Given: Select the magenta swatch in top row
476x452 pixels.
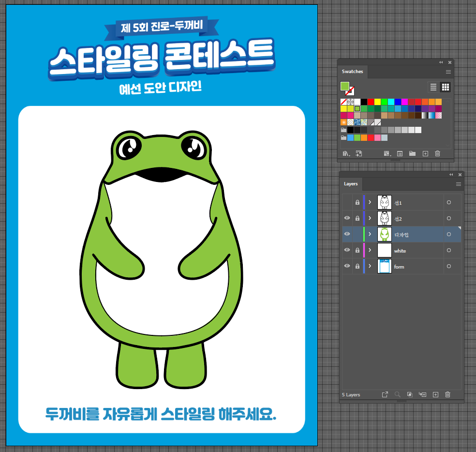Looking at the screenshot, I should pos(404,102).
